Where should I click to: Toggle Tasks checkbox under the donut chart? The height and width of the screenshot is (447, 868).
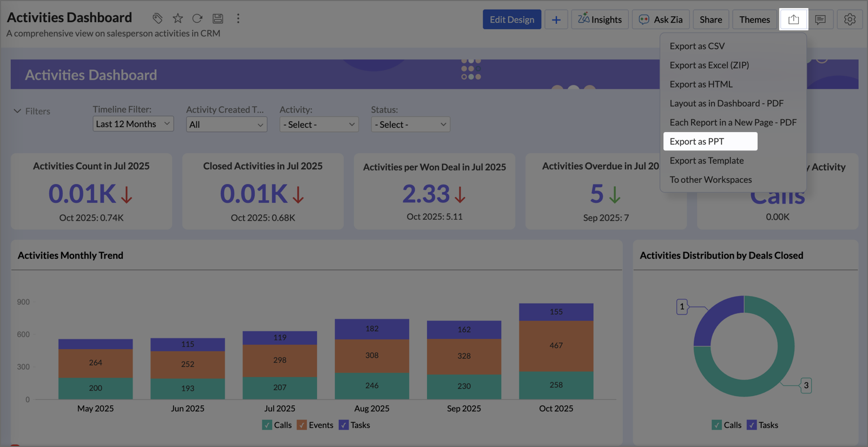click(752, 425)
